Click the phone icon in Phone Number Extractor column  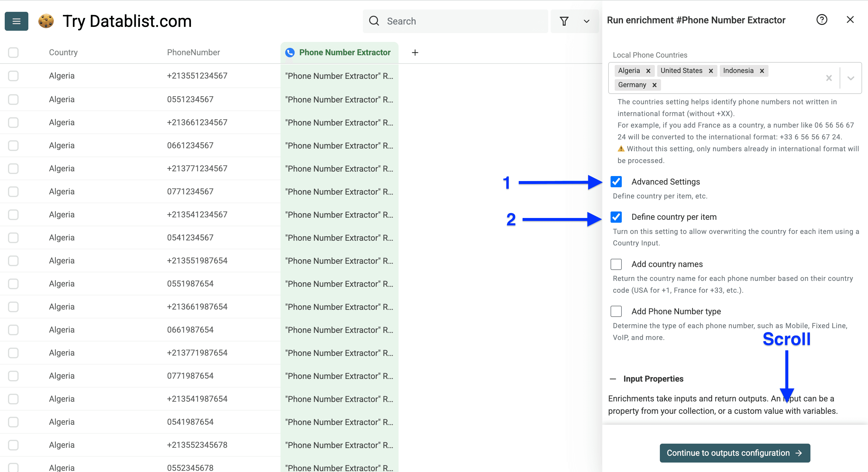click(x=290, y=52)
